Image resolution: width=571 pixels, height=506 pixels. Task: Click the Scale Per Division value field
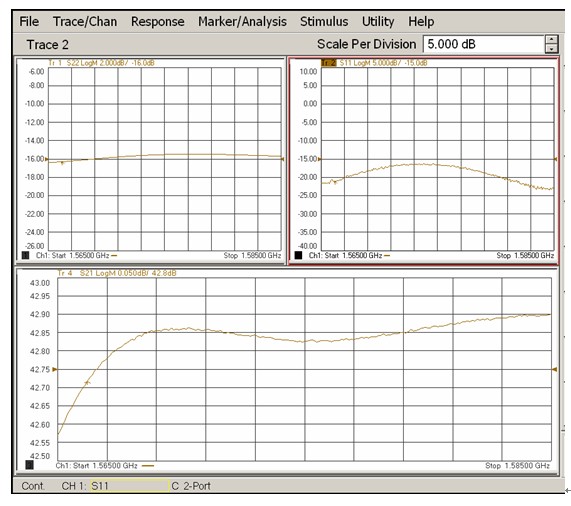[483, 44]
